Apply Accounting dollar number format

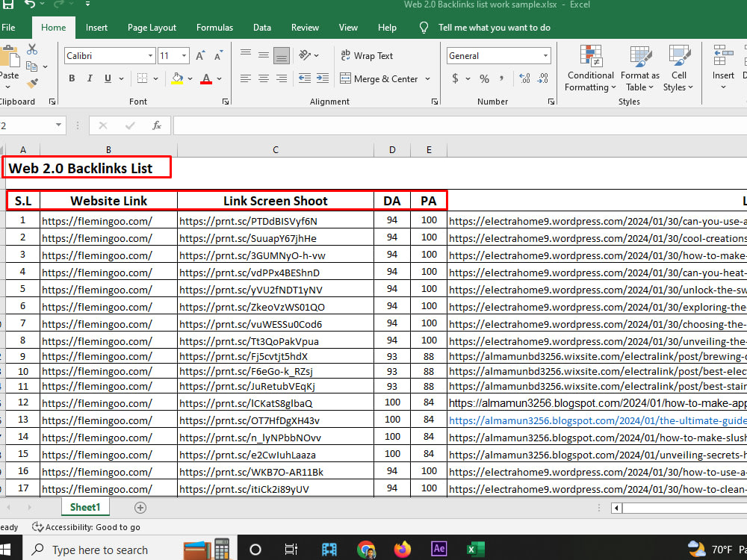(x=455, y=78)
